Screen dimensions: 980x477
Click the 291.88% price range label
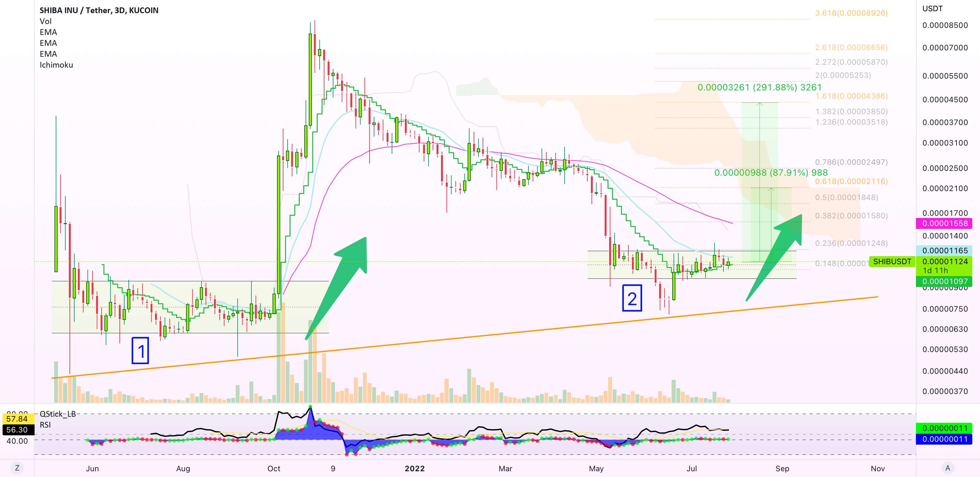[759, 87]
